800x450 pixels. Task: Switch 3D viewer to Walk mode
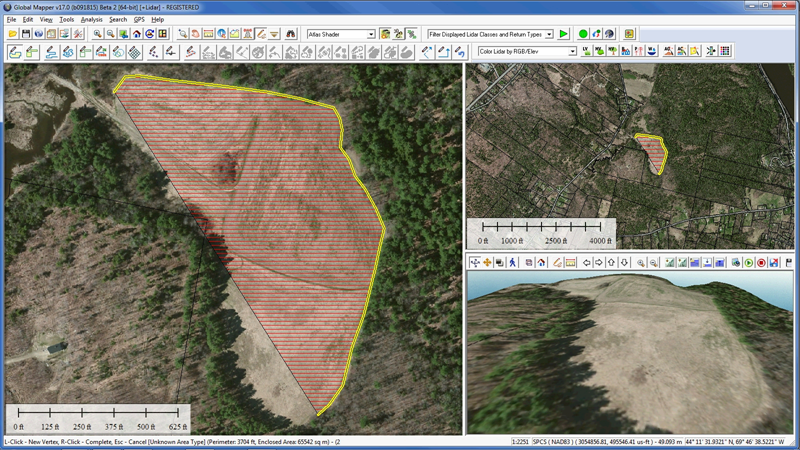pyautogui.click(x=513, y=262)
